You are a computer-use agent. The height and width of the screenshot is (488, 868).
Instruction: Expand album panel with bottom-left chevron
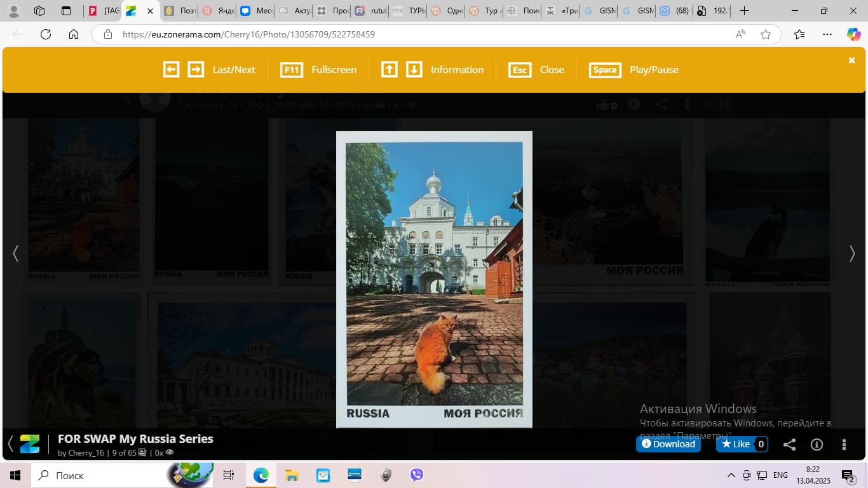(x=10, y=443)
